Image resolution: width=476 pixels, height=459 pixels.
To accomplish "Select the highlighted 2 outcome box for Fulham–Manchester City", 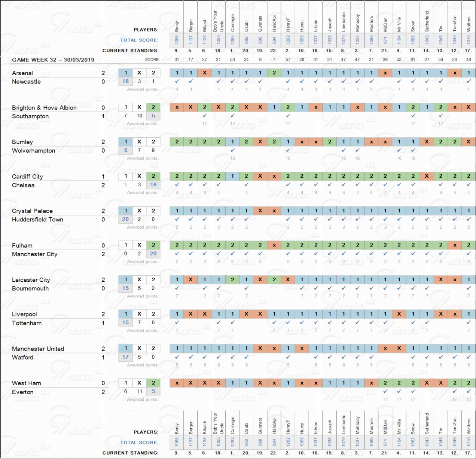I will coord(153,245).
